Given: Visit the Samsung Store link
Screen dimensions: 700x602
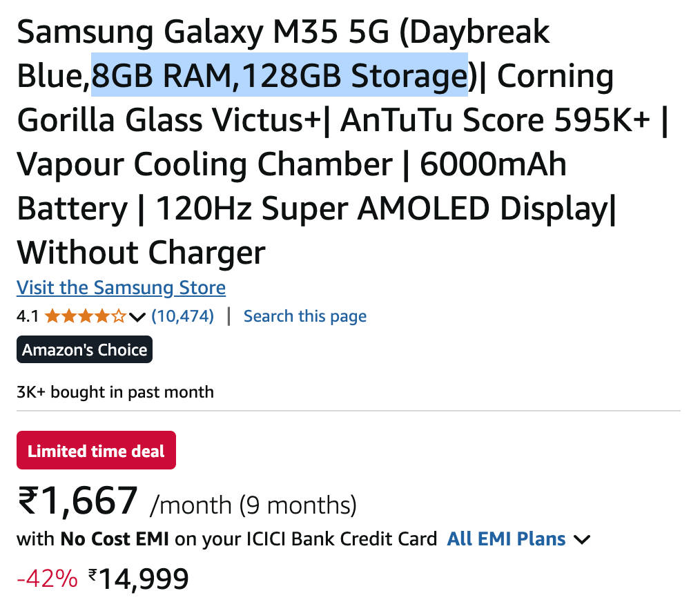Looking at the screenshot, I should pos(121,287).
